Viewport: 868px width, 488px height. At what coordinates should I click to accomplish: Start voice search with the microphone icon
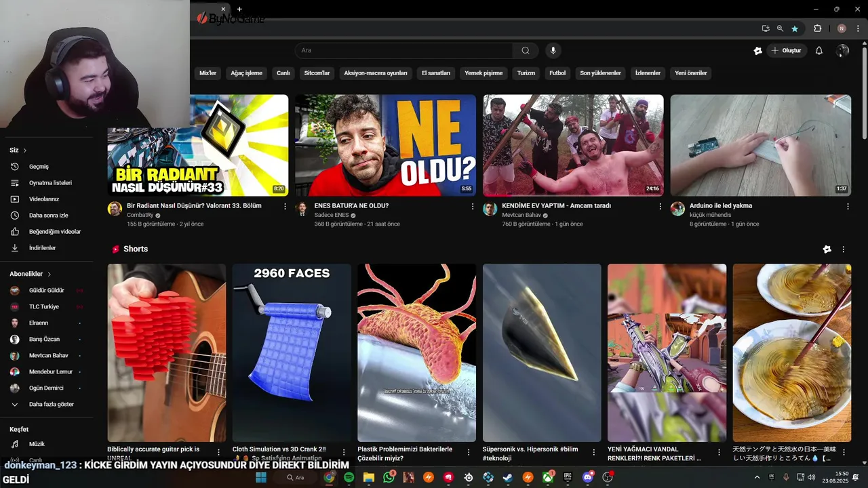pos(553,50)
